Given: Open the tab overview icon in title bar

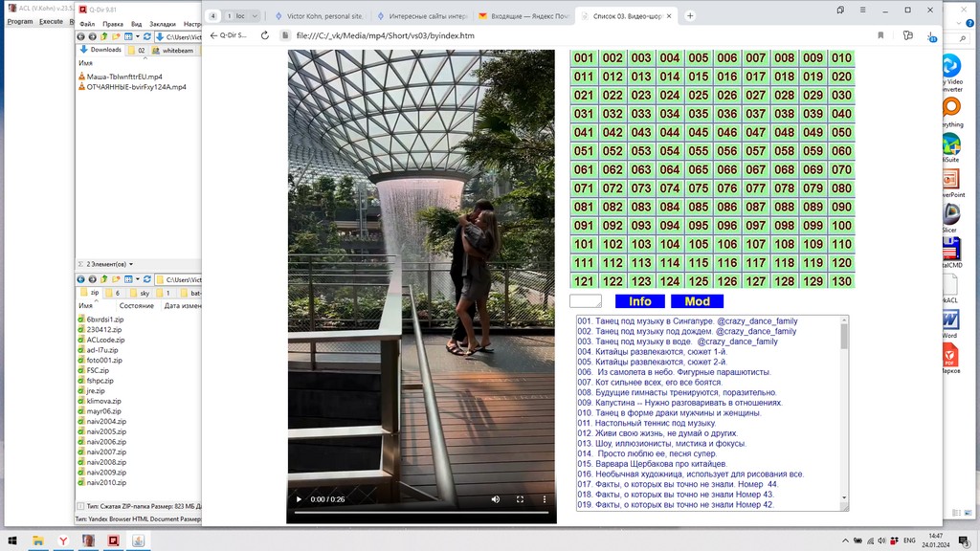Looking at the screenshot, I should [840, 10].
